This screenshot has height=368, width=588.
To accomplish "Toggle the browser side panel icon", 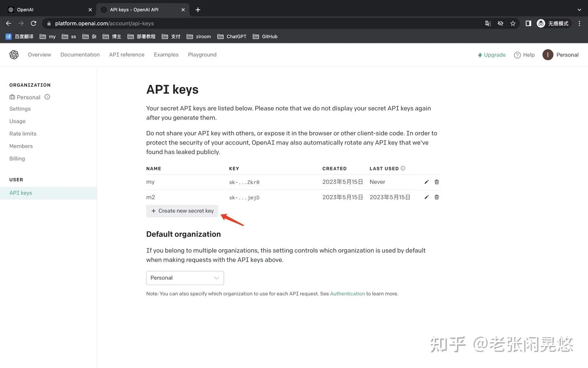I will [x=528, y=23].
